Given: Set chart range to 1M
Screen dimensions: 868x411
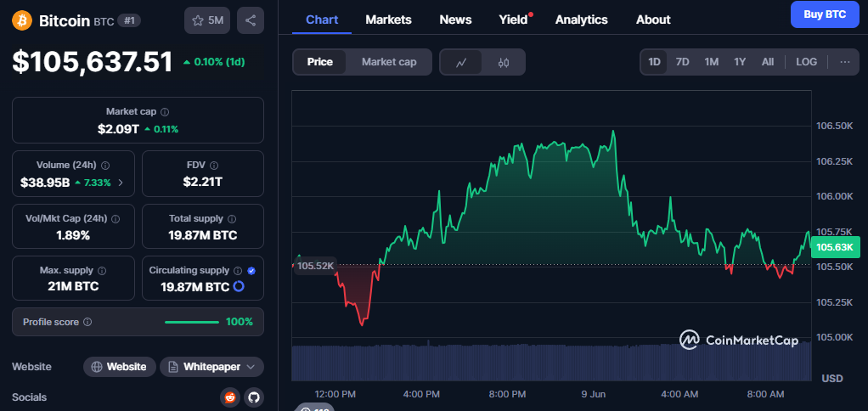Looking at the screenshot, I should click(712, 62).
